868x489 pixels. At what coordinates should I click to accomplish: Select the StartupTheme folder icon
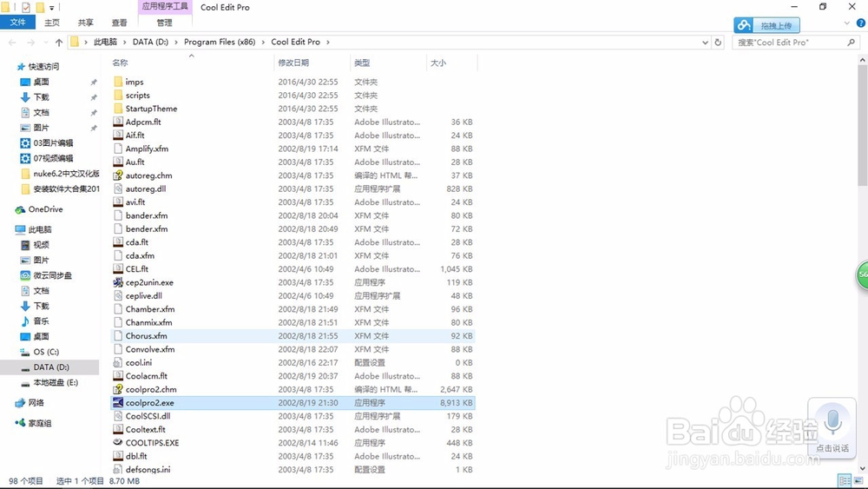[118, 109]
